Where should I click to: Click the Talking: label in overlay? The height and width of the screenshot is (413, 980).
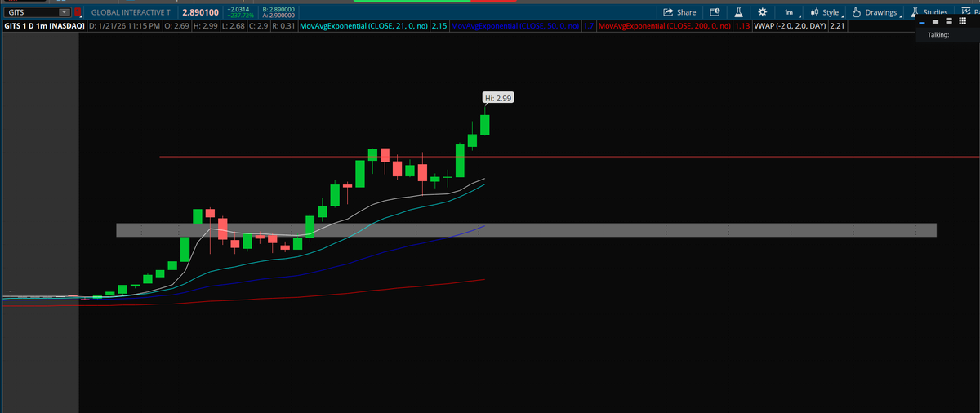coord(938,35)
